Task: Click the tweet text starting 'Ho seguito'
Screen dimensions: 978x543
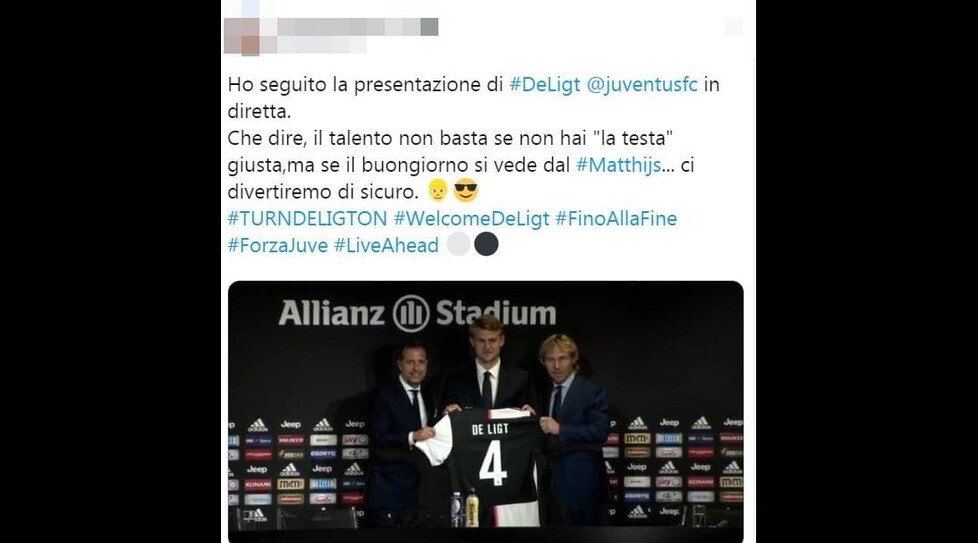Action: click(473, 138)
